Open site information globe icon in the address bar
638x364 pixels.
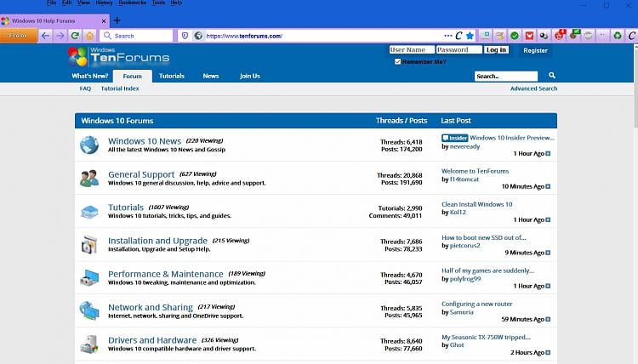[x=198, y=36]
